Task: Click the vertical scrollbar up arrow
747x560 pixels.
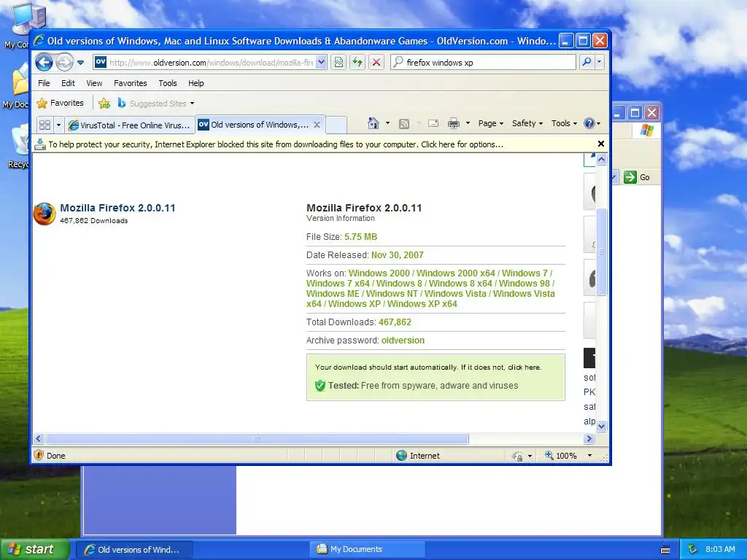Action: pyautogui.click(x=601, y=160)
